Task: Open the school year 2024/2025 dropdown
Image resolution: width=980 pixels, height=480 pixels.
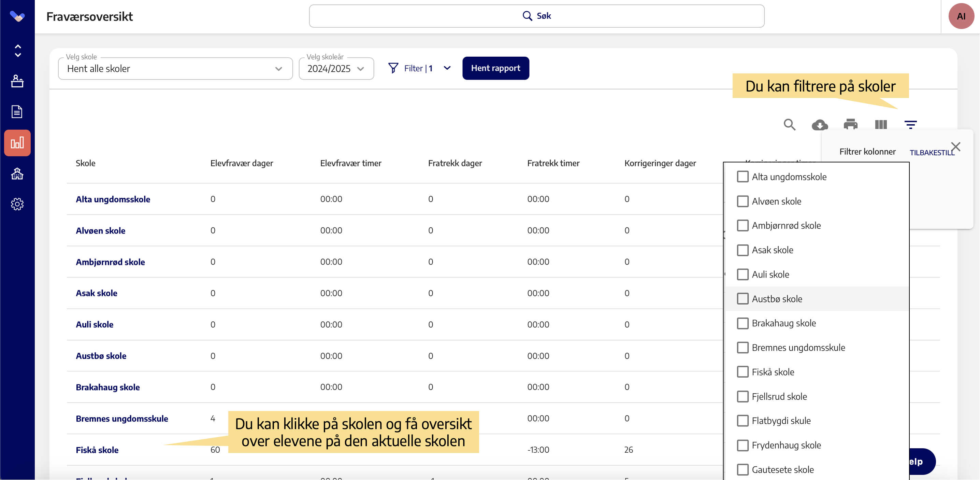Action: click(x=336, y=69)
